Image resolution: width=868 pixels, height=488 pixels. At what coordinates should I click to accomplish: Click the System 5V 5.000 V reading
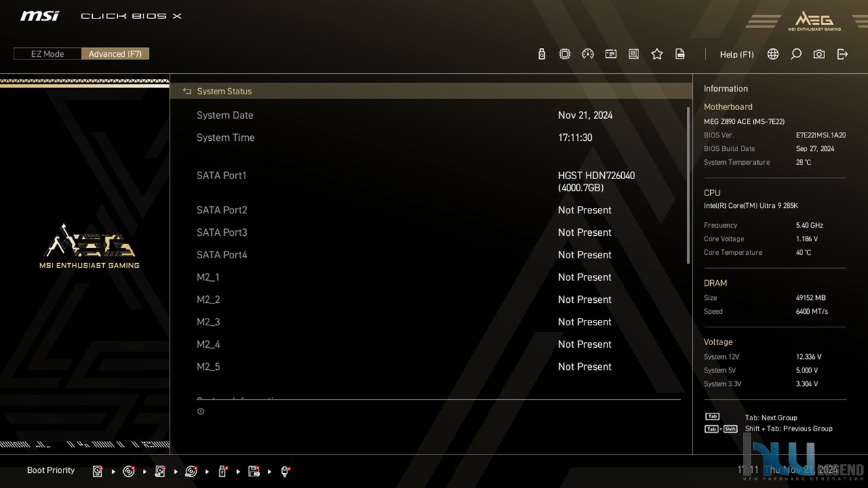pos(806,370)
